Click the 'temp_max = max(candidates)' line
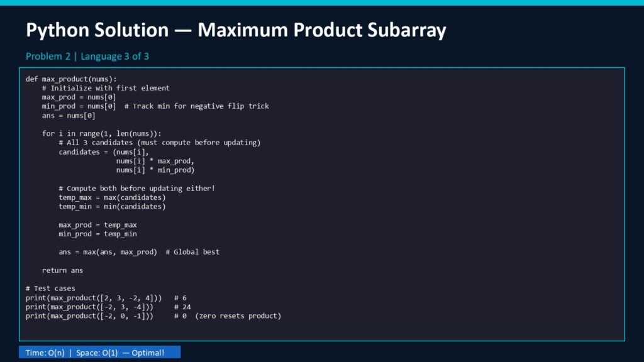Viewport: 644px width, 362px height. (112, 197)
